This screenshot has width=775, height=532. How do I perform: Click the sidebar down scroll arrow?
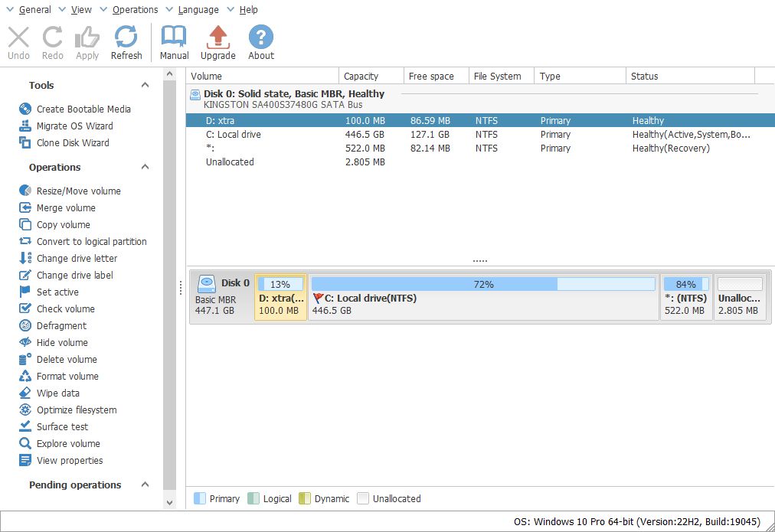[168, 502]
